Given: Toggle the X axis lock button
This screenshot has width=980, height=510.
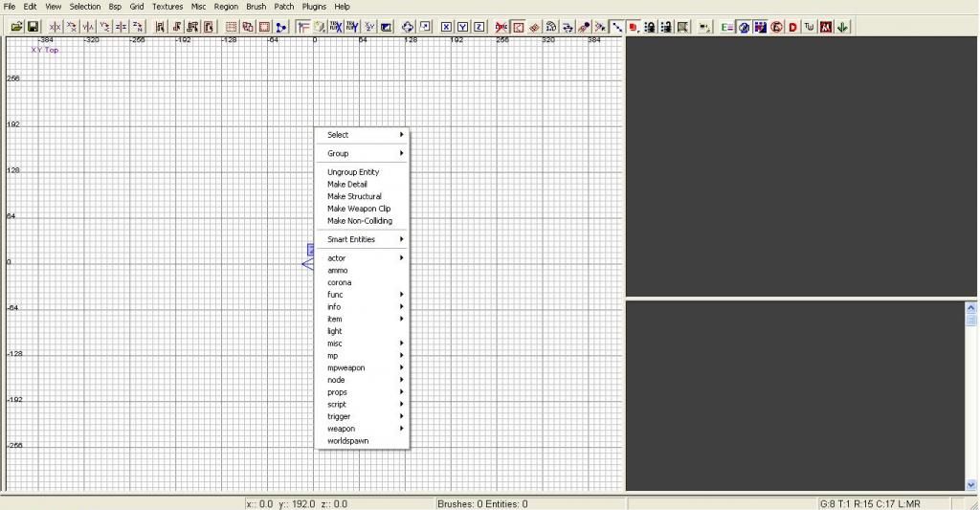Looking at the screenshot, I should click(x=446, y=27).
